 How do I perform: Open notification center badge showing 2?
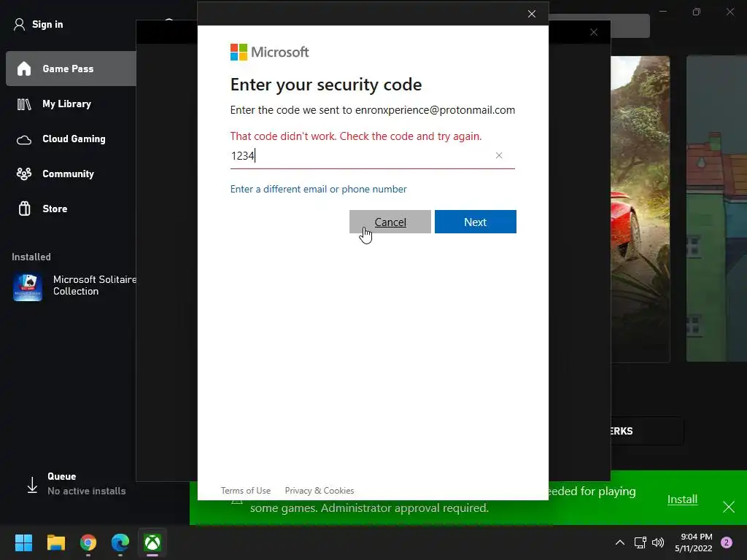click(727, 542)
